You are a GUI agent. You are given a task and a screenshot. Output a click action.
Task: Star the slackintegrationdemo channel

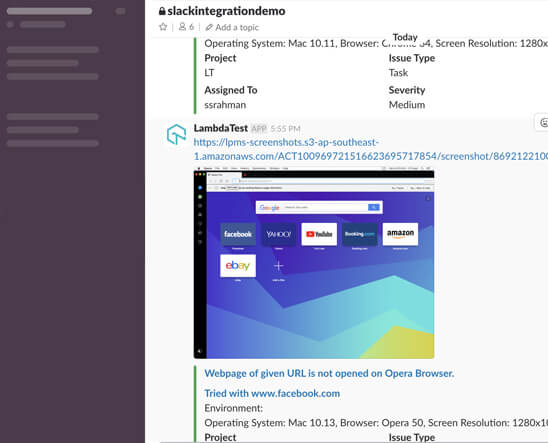tap(163, 27)
